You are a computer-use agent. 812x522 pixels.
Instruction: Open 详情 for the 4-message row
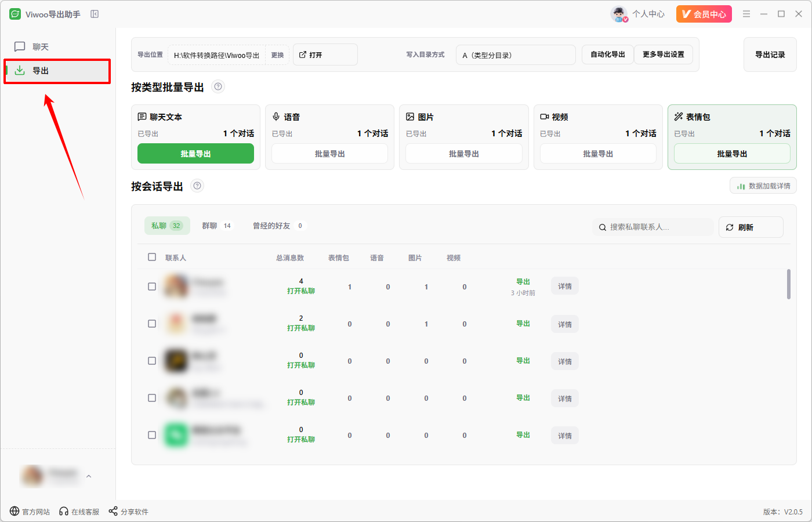[x=565, y=287]
